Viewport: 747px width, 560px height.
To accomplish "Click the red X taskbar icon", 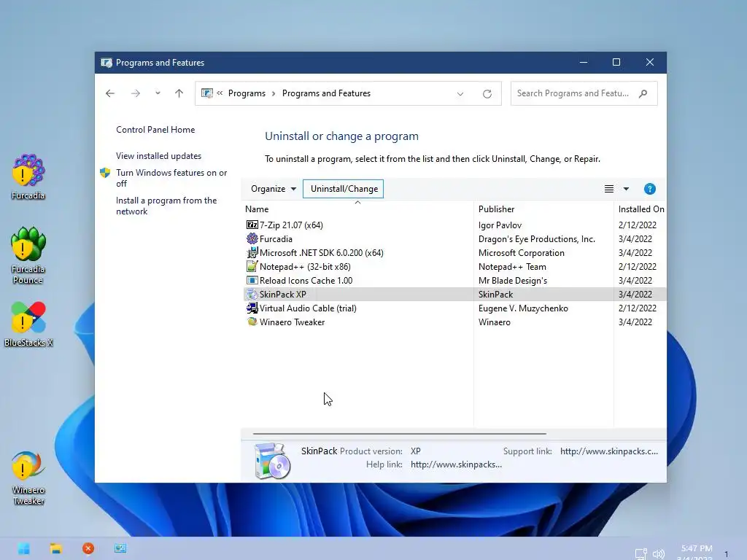I will (x=88, y=548).
